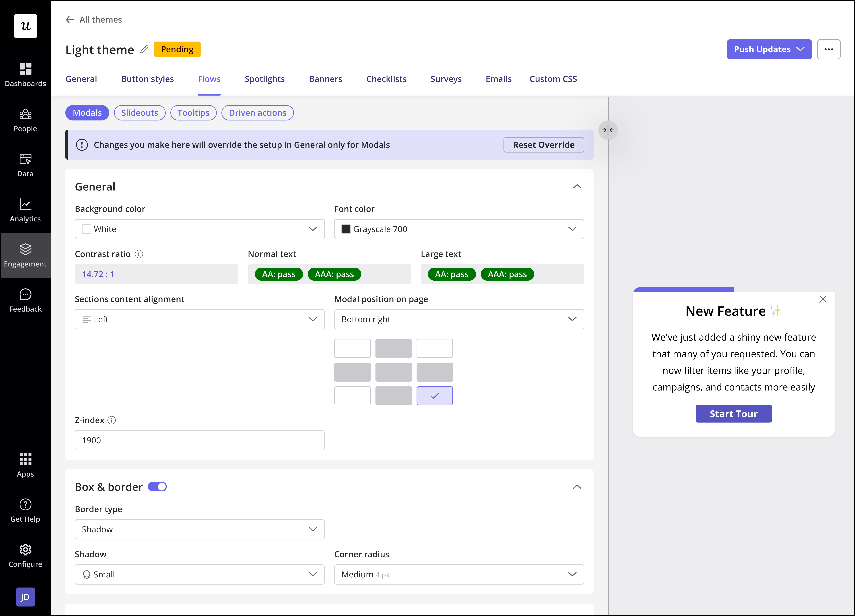Open the Engagement layers icon
This screenshot has width=855, height=616.
25,249
